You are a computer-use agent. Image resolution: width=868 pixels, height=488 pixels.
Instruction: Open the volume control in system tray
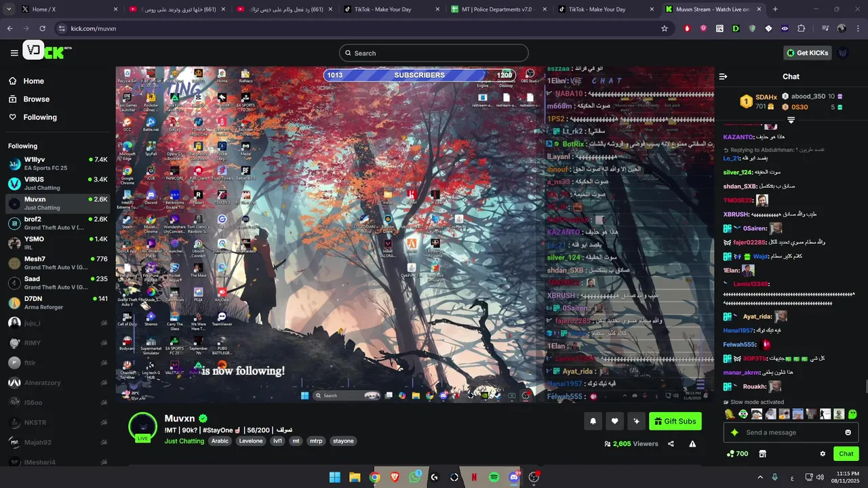point(819,477)
